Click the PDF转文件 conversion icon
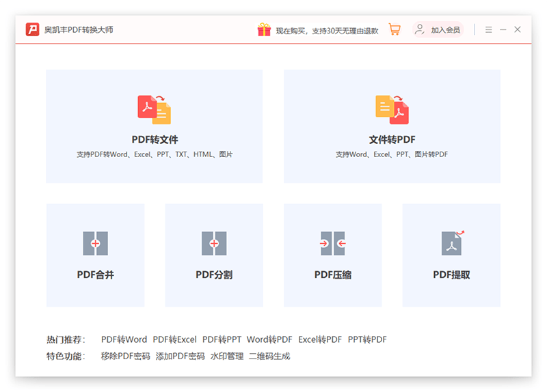Image resolution: width=547 pixels, height=392 pixels. [x=155, y=109]
